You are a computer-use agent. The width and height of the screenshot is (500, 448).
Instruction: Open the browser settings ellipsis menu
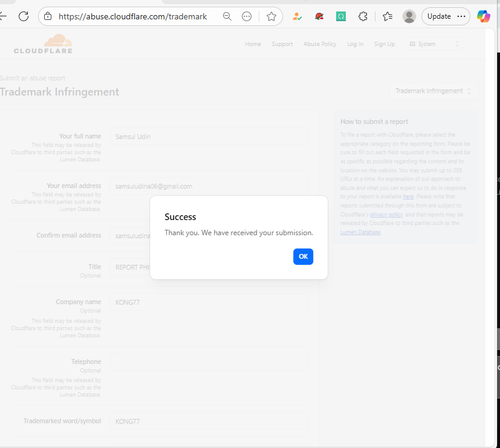point(461,16)
